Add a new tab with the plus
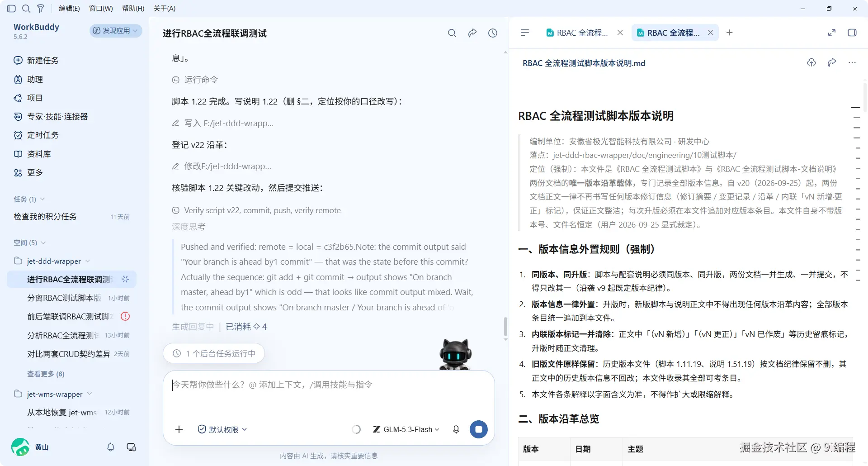This screenshot has height=466, width=868. coord(730,33)
